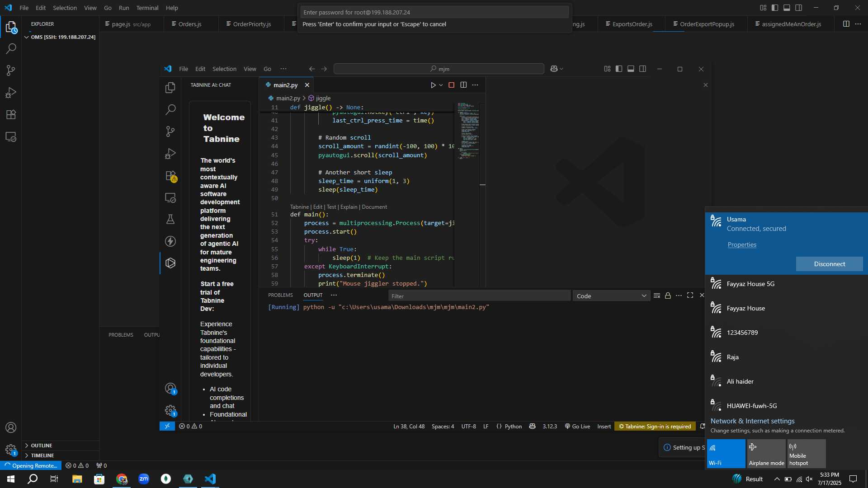Toggle output scroll lock
This screenshot has width=868, height=488.
[668, 296]
